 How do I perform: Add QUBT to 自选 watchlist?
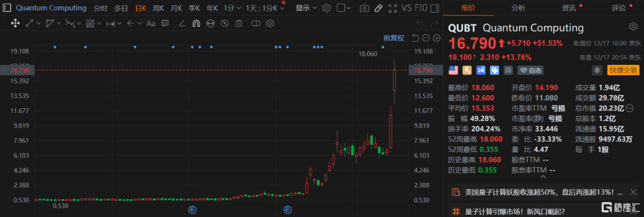(530, 70)
